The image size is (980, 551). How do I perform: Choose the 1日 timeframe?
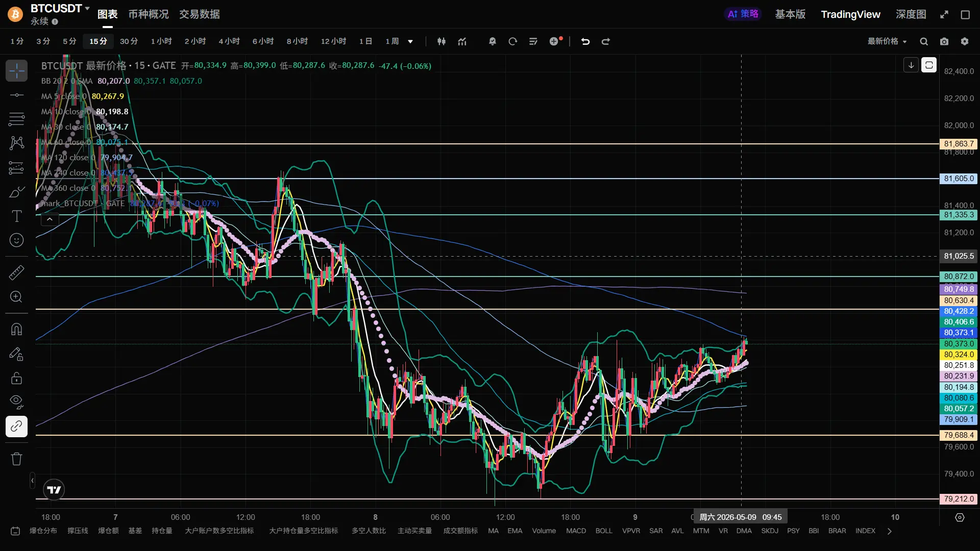(x=365, y=41)
